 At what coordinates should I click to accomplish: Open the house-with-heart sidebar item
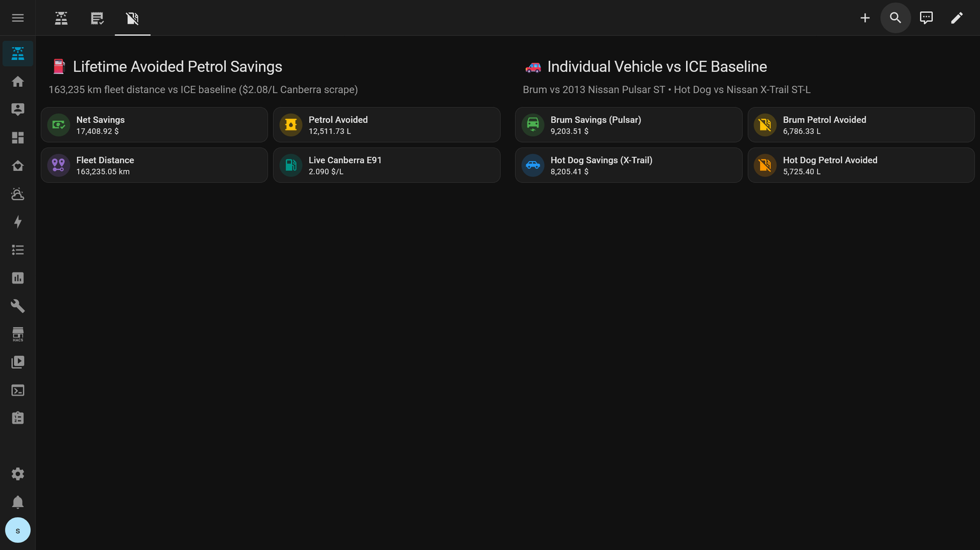[18, 166]
